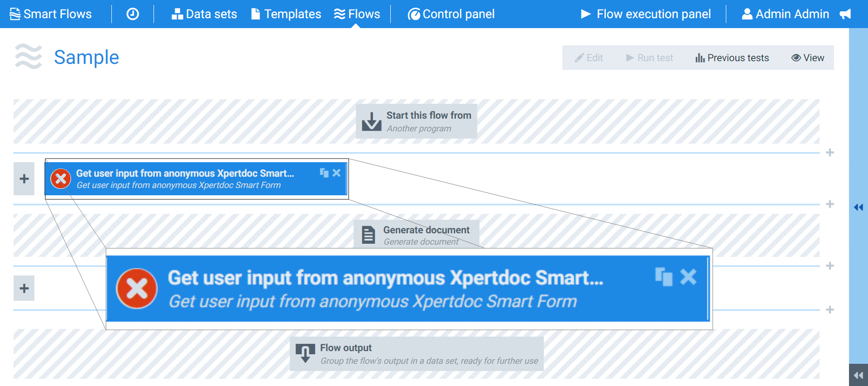Switch to View mode

coord(808,58)
